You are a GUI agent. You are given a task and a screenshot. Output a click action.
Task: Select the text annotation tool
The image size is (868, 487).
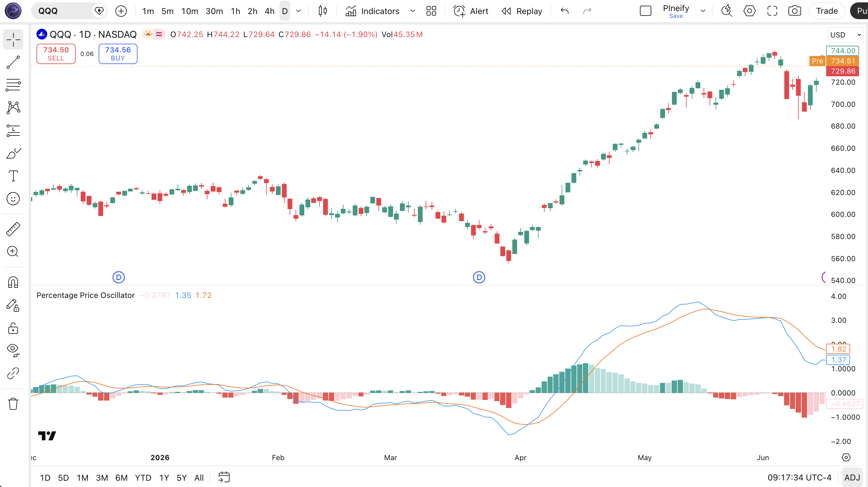pyautogui.click(x=13, y=176)
